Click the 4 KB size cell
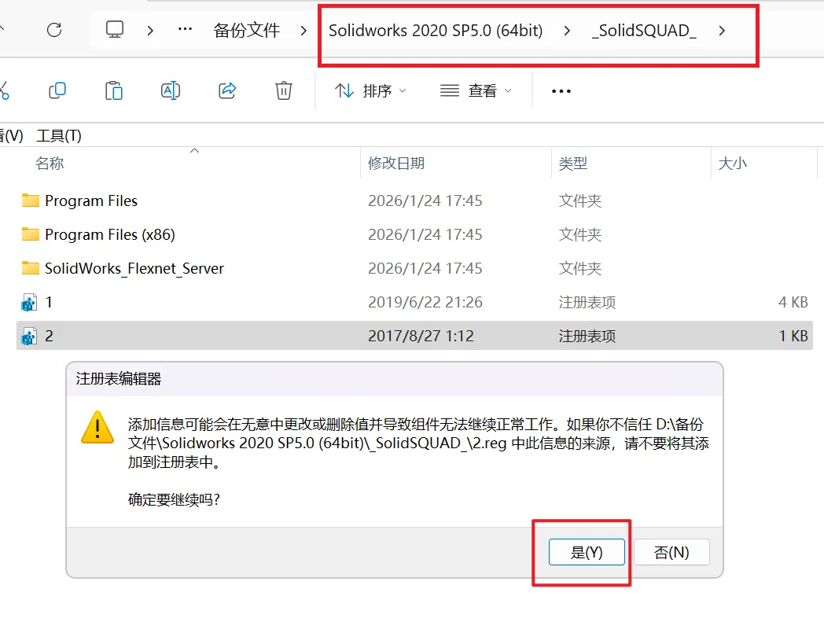Viewport: 824px width, 644px height. [793, 302]
